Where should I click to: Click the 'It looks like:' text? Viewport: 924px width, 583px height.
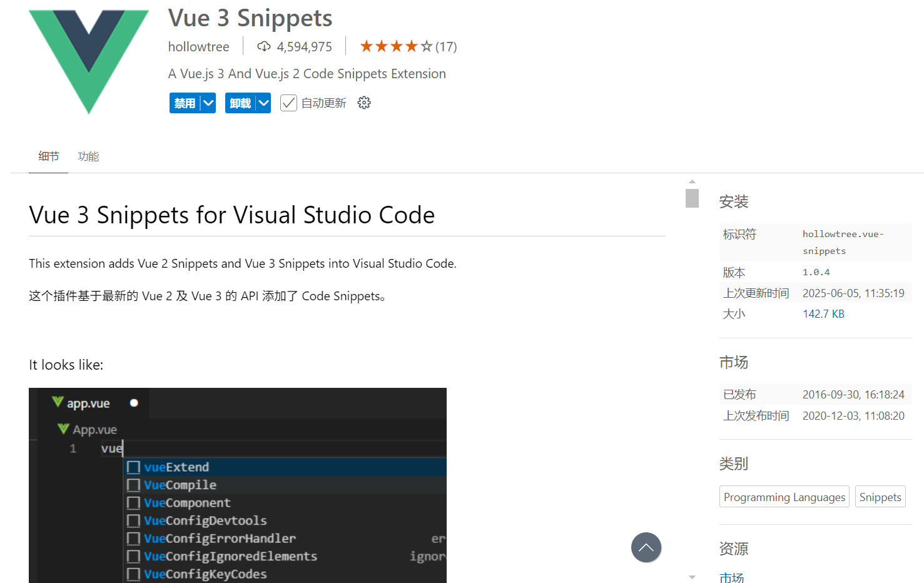[66, 365]
